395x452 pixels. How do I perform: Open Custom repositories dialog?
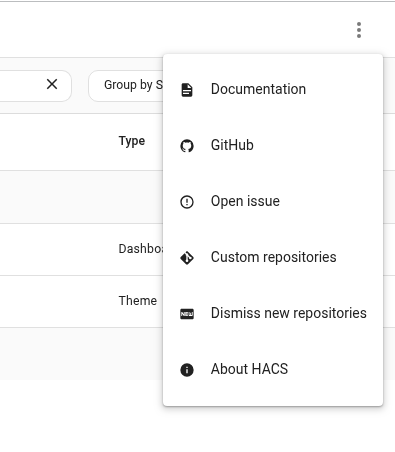click(273, 257)
